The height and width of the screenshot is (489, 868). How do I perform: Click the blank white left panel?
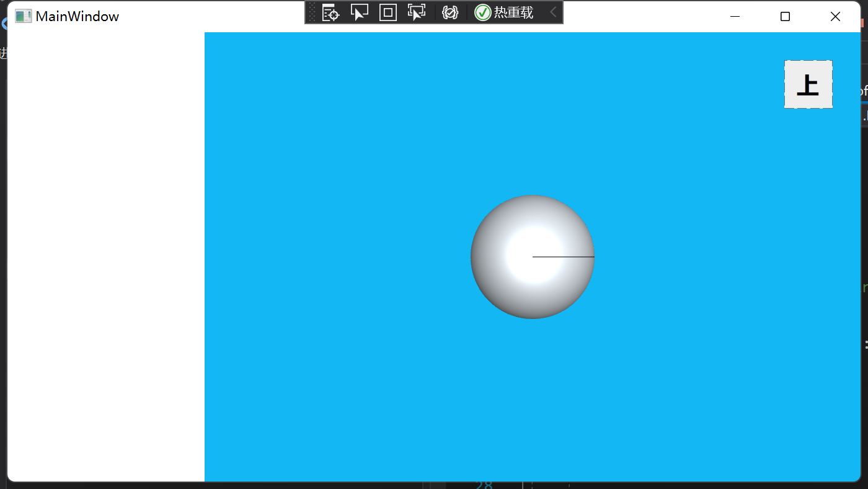(106, 257)
